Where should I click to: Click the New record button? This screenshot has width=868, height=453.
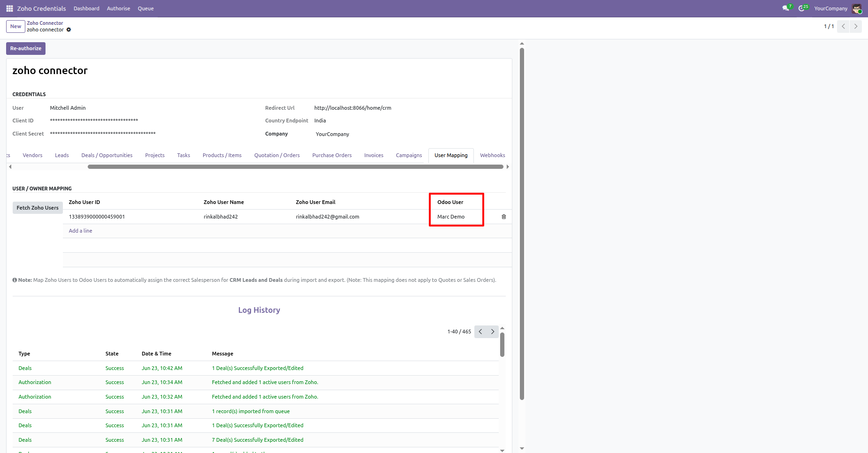tap(15, 26)
